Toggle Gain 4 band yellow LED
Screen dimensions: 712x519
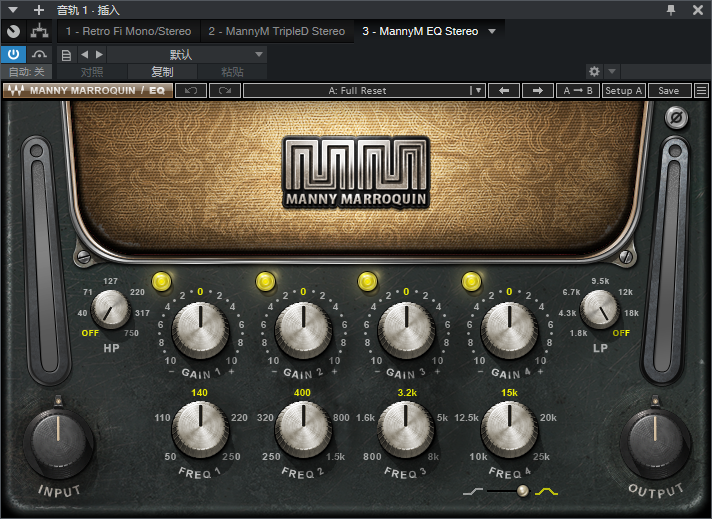pos(471,282)
